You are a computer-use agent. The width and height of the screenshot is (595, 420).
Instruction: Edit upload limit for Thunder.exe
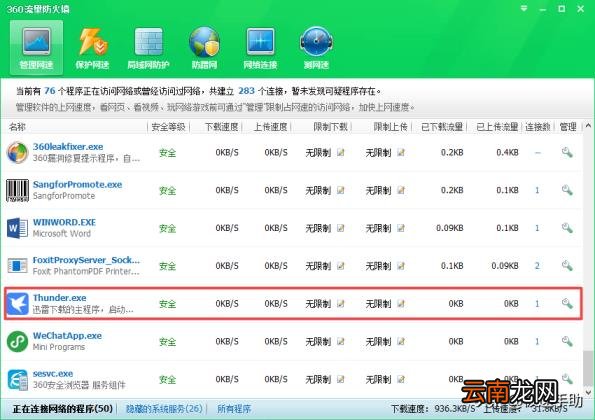401,304
